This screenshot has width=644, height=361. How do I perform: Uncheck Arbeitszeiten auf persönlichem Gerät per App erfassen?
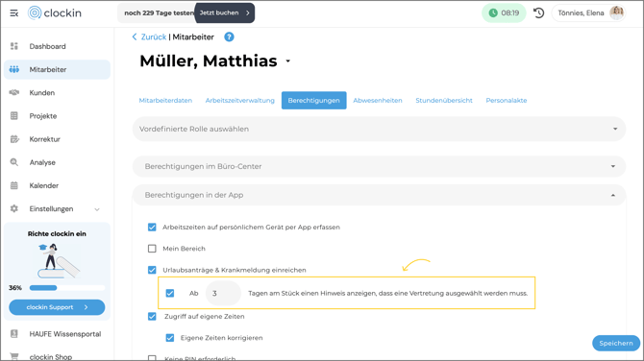(152, 228)
